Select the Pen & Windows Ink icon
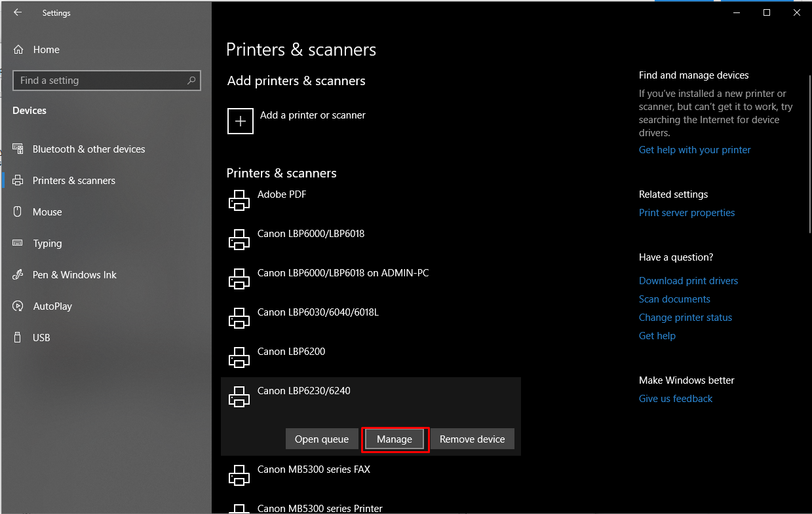Screen dimensions: 812x514 18,275
